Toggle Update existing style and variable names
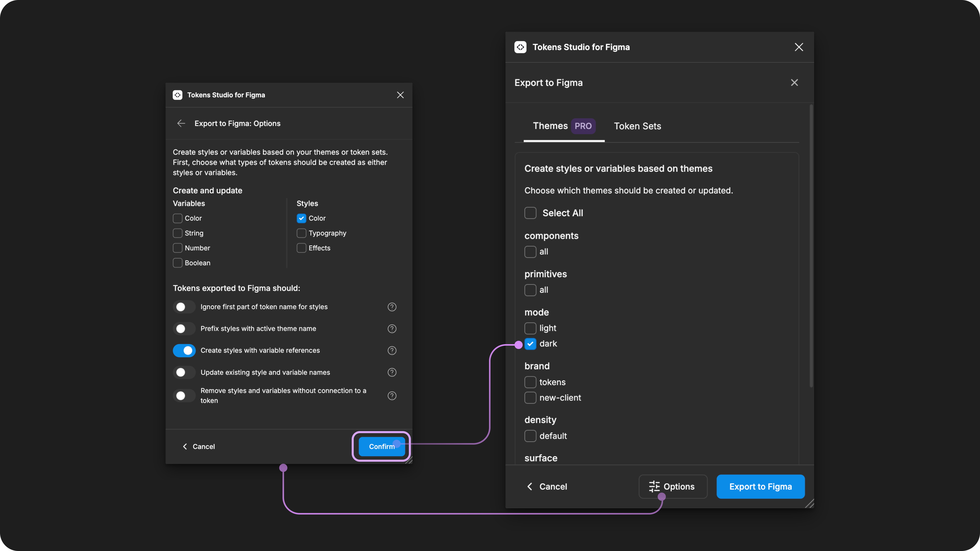 pyautogui.click(x=184, y=372)
